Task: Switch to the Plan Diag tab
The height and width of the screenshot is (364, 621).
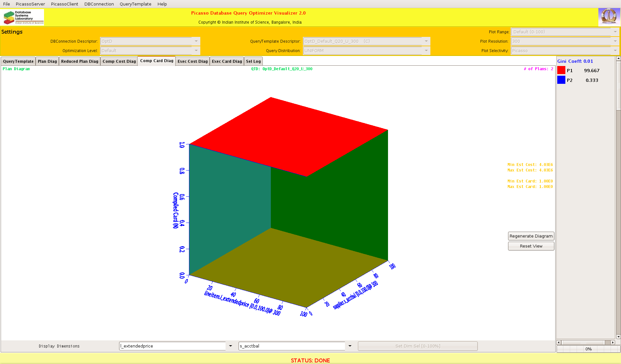Action: coord(47,61)
